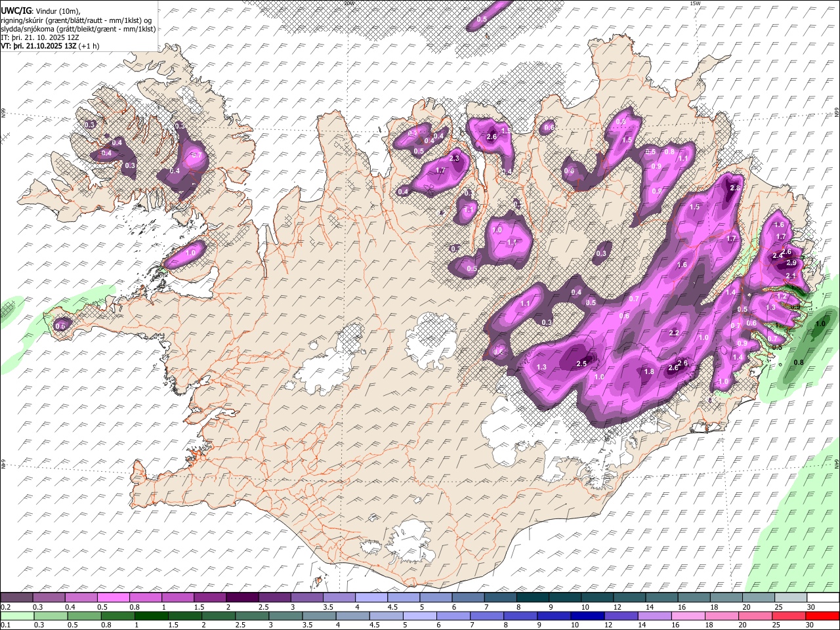Screen dimensions: 840x630
Task: Select the light lavender 4 mm snow swatch
Action: click(370, 598)
